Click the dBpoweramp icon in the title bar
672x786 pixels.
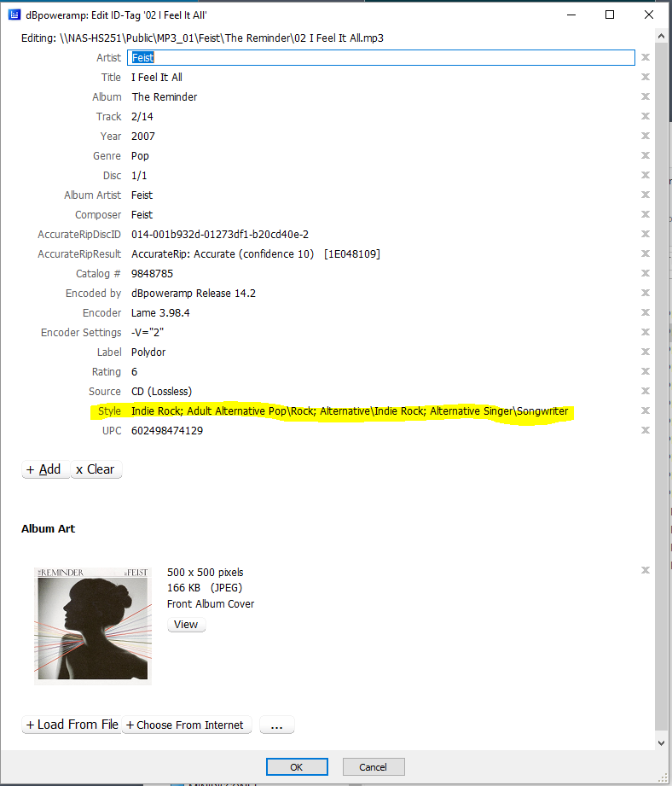(x=14, y=15)
